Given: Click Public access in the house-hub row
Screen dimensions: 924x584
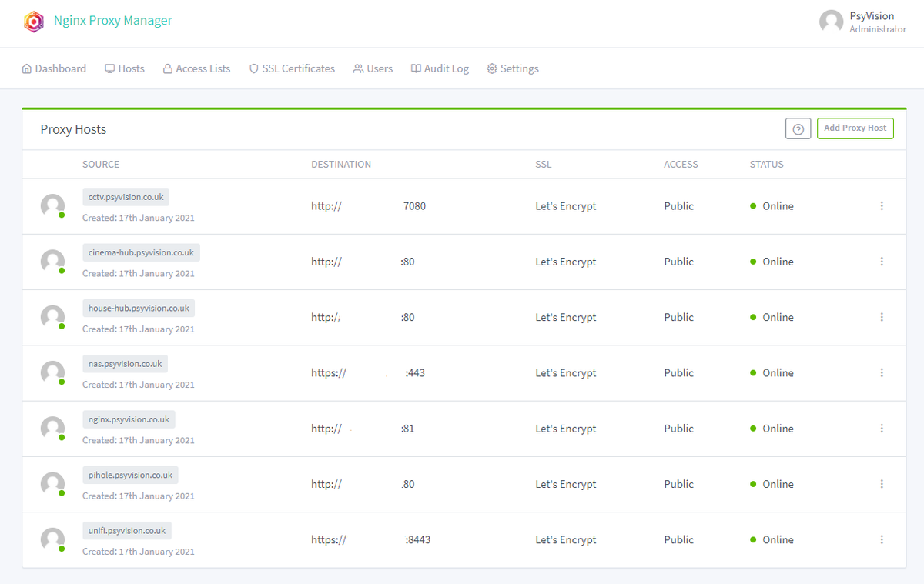Looking at the screenshot, I should (679, 317).
